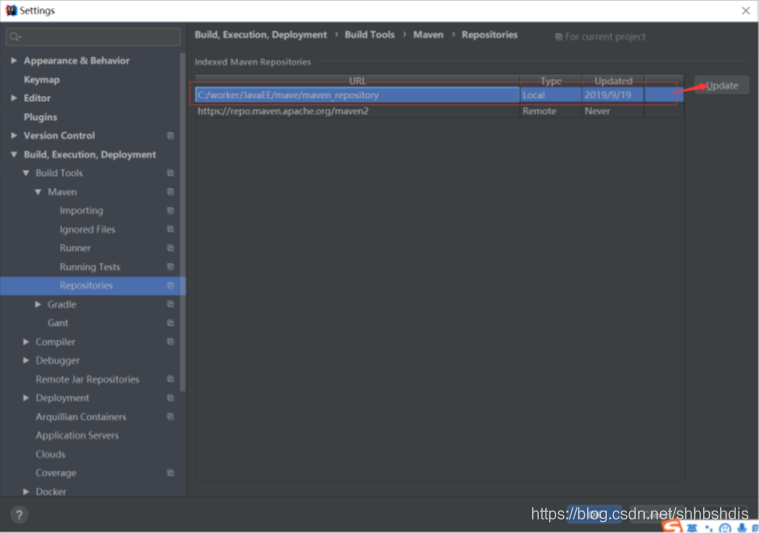Viewport: 759px width, 533px height.
Task: Collapse Build, Execution, Deployment section
Action: coord(14,154)
